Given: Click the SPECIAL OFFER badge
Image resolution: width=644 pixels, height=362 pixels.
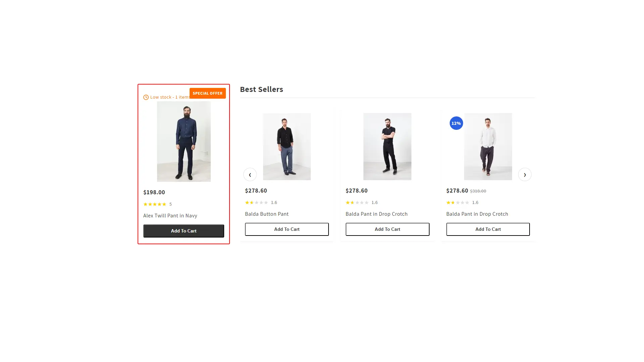Looking at the screenshot, I should coord(207,93).
